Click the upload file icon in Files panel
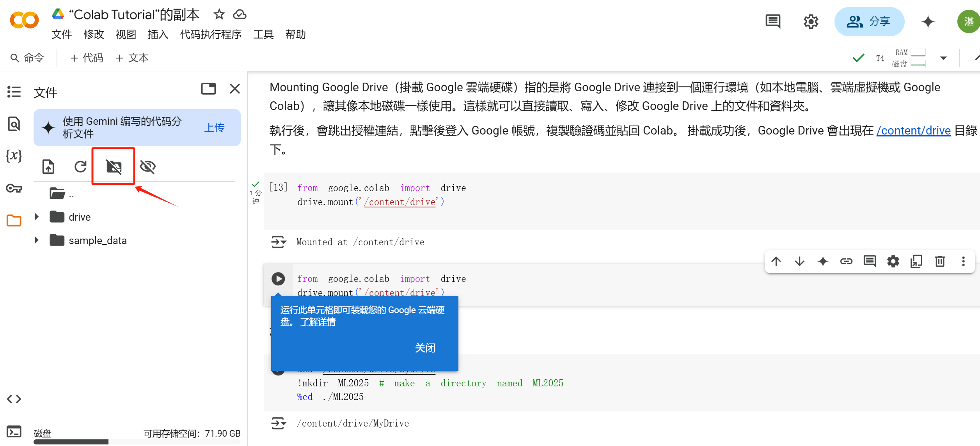 [48, 167]
